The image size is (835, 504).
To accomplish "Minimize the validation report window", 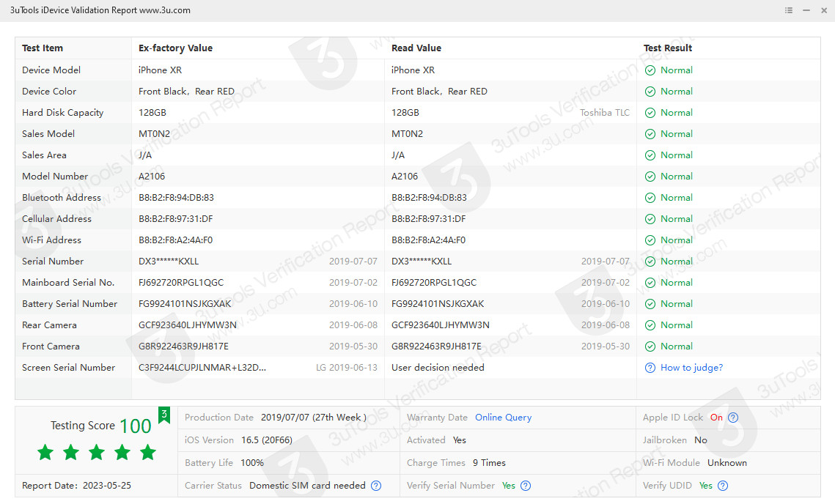I will [806, 10].
